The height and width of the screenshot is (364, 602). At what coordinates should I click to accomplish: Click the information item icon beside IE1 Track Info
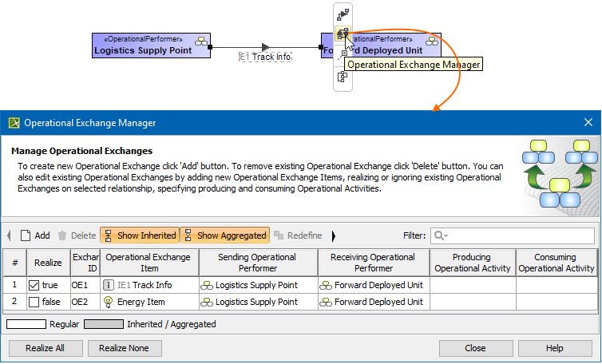click(109, 285)
